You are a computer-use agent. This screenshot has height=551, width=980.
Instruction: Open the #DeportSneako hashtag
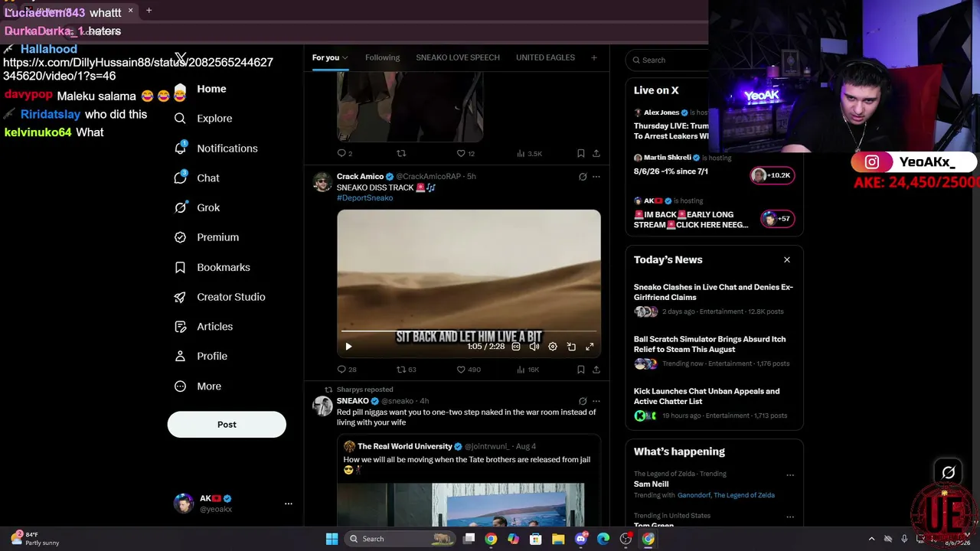(x=364, y=198)
